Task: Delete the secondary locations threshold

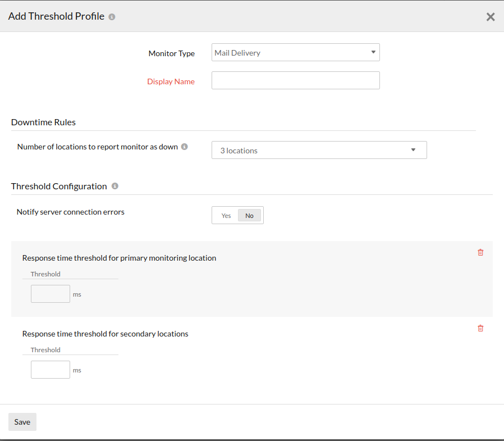Action: [480, 329]
